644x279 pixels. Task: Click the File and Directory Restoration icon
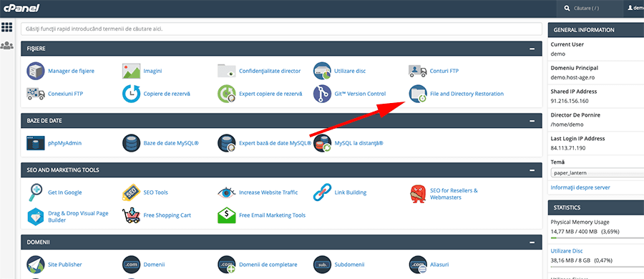(418, 94)
